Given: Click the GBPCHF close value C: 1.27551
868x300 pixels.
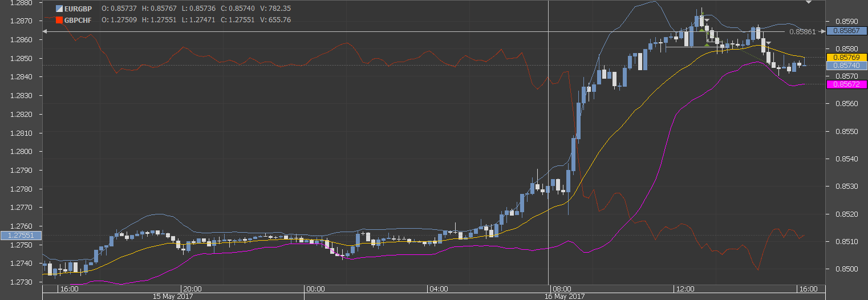Looking at the screenshot, I should pyautogui.click(x=238, y=20).
